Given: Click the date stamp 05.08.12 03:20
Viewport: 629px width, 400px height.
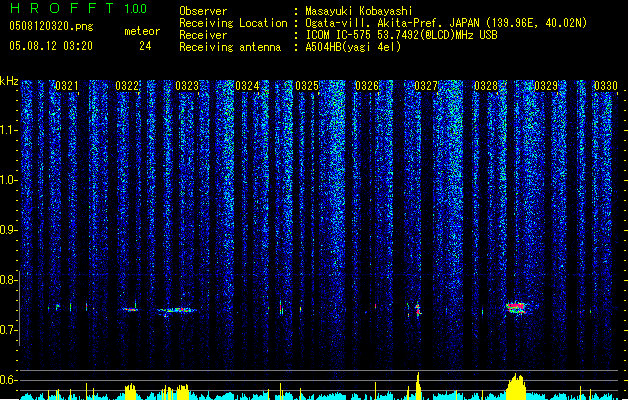Looking at the screenshot, I should [x=51, y=46].
